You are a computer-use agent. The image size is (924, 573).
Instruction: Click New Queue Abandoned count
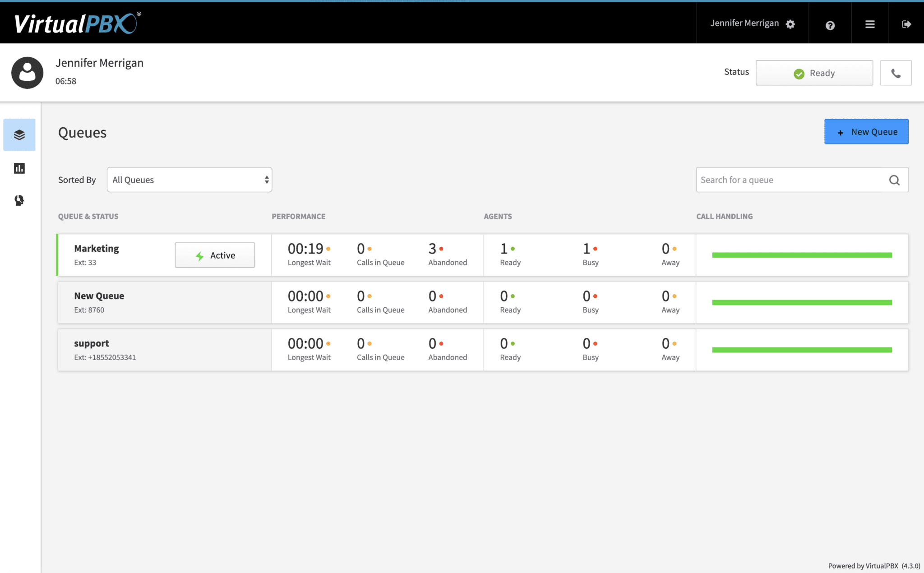(432, 296)
